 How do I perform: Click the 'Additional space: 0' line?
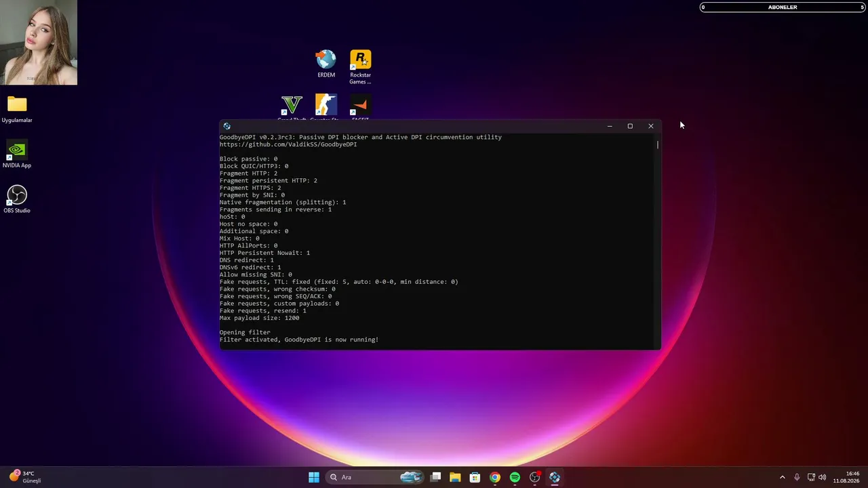[x=254, y=231]
